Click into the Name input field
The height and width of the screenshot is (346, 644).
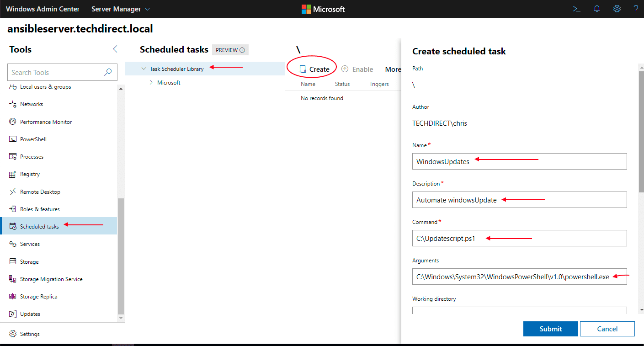pyautogui.click(x=519, y=161)
